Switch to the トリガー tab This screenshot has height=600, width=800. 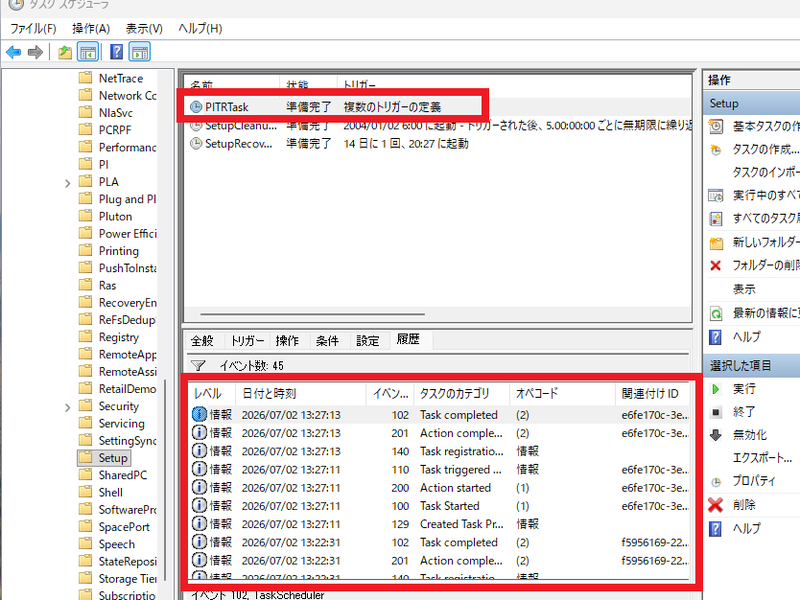(x=247, y=340)
